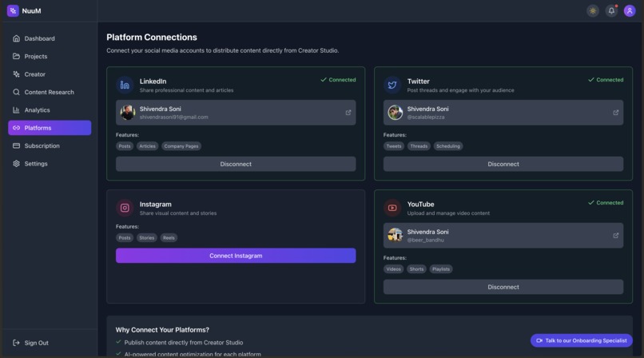Open YouTube account external link icon

click(616, 236)
